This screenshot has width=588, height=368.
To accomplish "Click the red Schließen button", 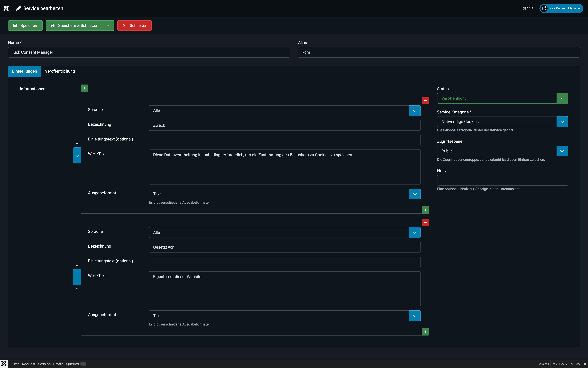I will (x=134, y=26).
